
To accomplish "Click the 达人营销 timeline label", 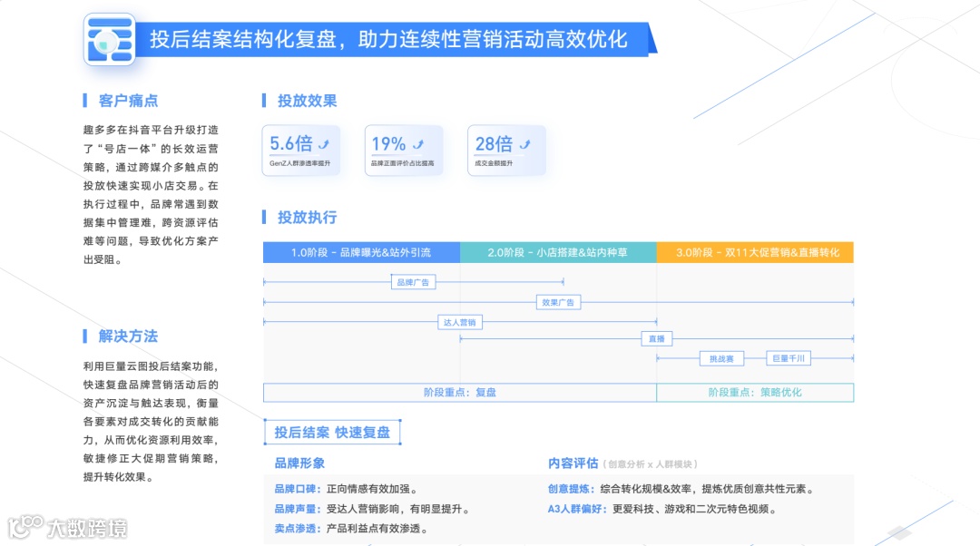I will [x=459, y=322].
